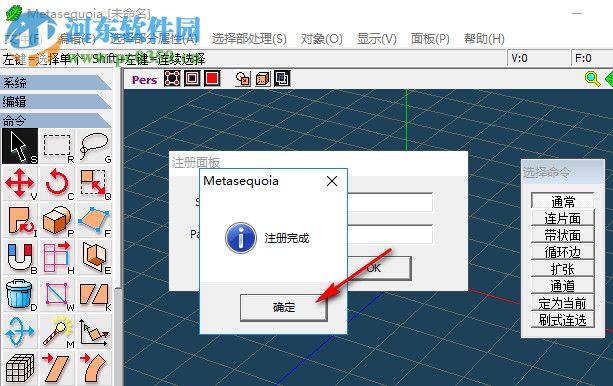
Task: Click the magnifier zoom icon in viewport toolbar
Action: 593,79
